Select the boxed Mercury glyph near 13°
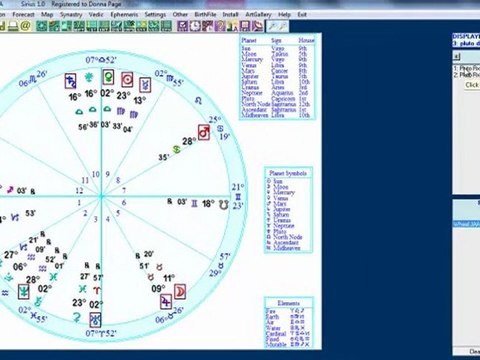Image resolution: width=480 pixels, height=360 pixels. [145, 85]
